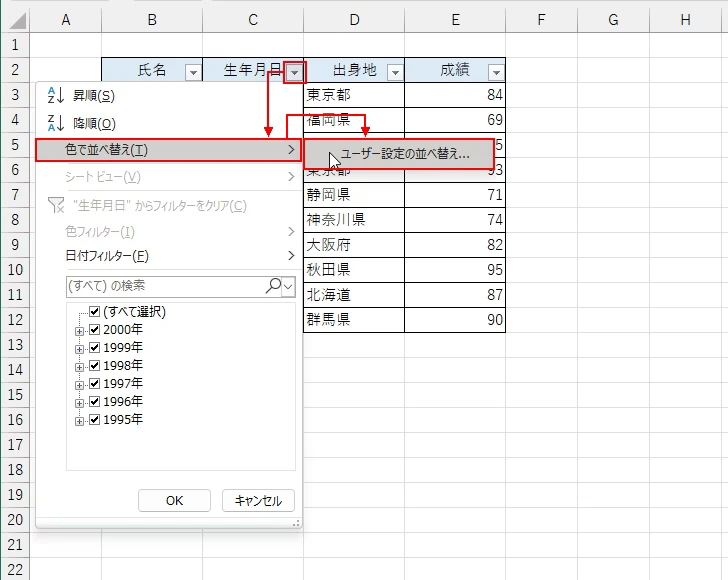Screen dimensions: 728x580
Task: Click the cell containing 神奈川県
Action: click(x=354, y=220)
